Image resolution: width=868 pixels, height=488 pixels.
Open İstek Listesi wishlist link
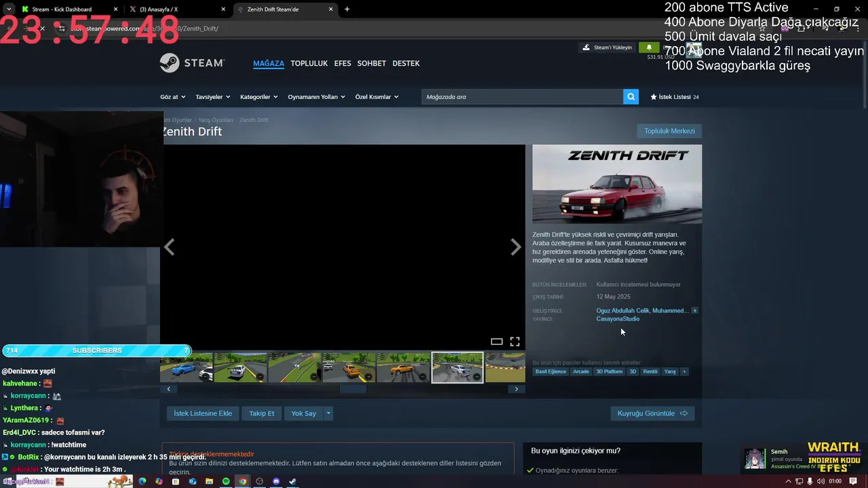pos(675,97)
